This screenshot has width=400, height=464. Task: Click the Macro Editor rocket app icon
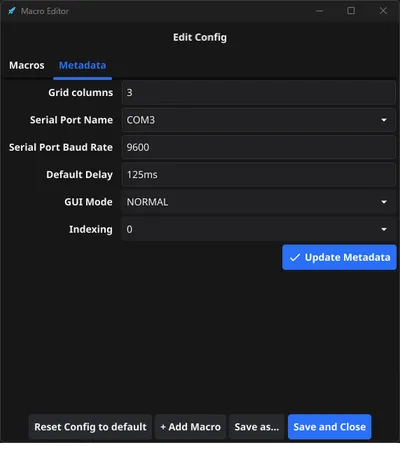tap(12, 11)
